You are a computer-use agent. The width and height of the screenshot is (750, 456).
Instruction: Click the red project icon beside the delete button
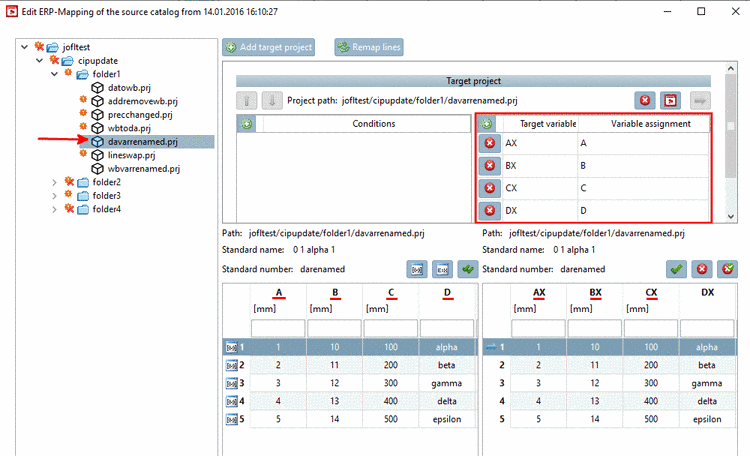pos(671,100)
